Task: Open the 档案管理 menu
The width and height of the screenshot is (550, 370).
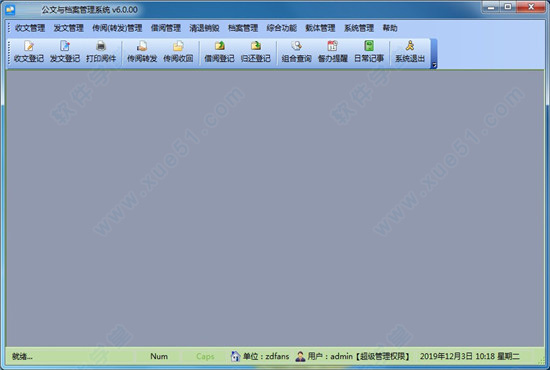Action: pyautogui.click(x=243, y=28)
